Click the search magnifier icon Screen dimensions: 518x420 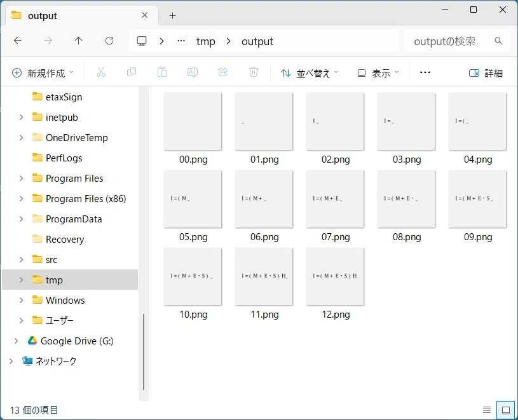pos(498,41)
